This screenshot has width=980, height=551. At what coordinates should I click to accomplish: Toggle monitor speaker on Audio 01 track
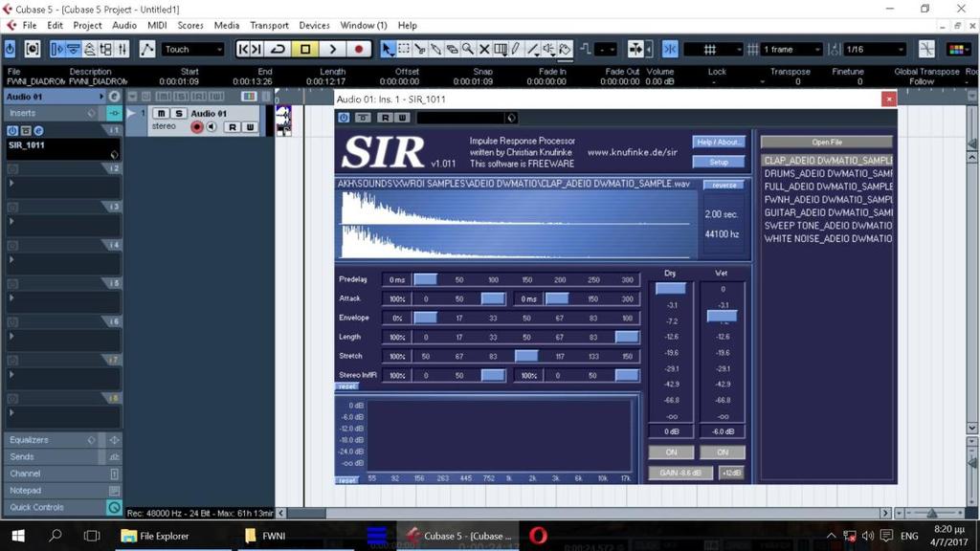click(212, 127)
